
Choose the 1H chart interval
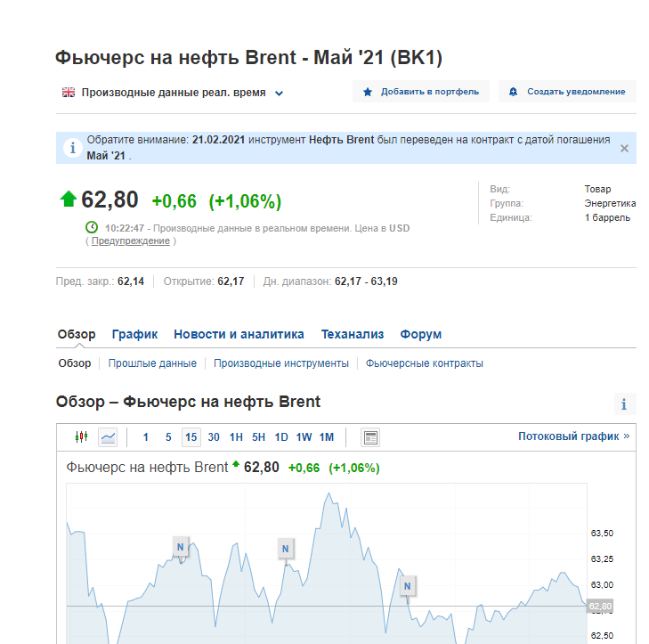point(236,437)
